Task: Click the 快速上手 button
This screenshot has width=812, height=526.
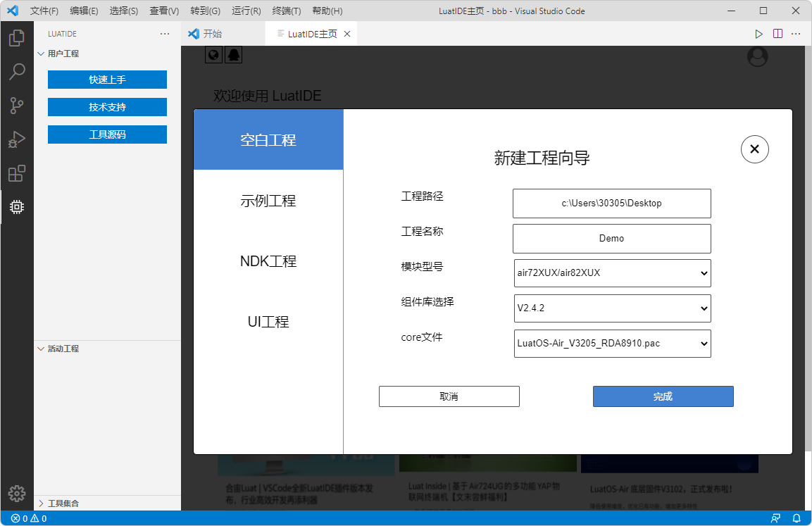Action: (x=107, y=80)
